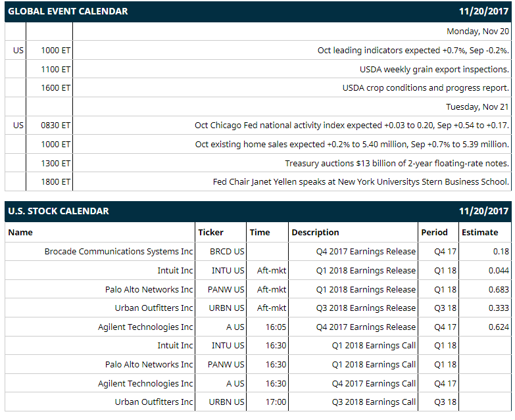Click the 0.683 estimate value
Screen dimensions: 515x420
[x=499, y=289]
